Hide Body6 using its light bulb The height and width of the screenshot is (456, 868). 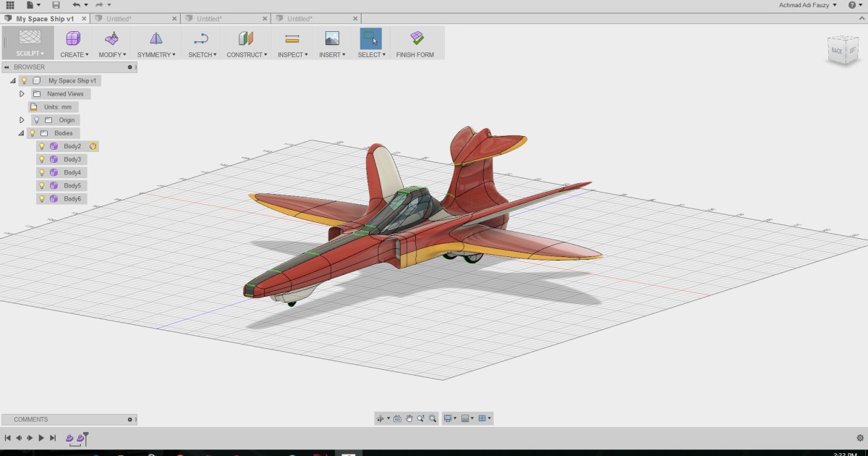[x=42, y=198]
